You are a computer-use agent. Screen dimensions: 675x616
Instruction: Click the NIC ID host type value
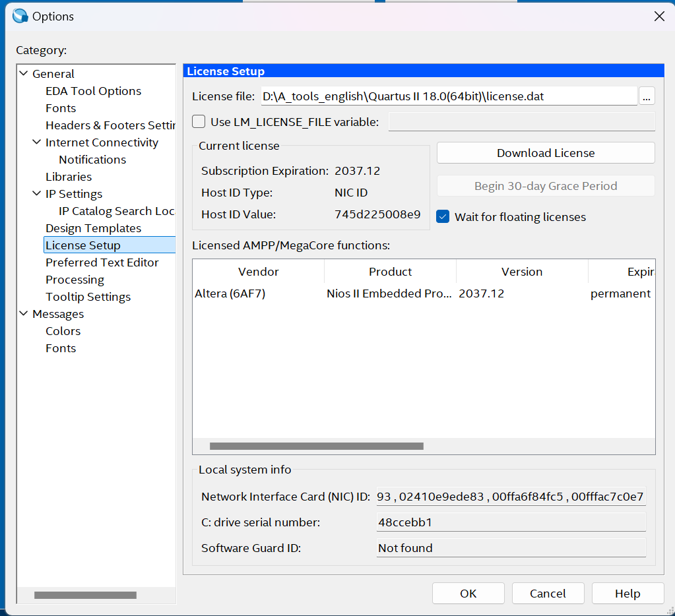tap(351, 193)
